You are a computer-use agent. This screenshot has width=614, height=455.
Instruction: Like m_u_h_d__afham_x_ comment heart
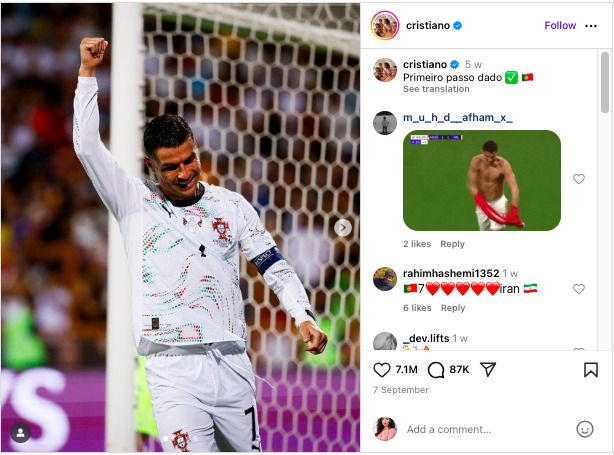579,179
